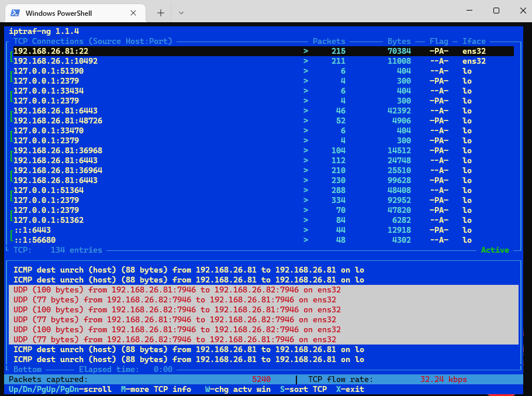Select the 192.168.26.81:36968 row
532x396 pixels.
263,151
